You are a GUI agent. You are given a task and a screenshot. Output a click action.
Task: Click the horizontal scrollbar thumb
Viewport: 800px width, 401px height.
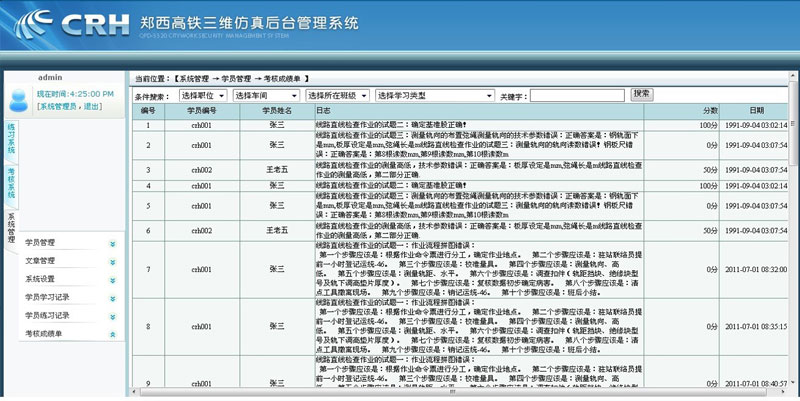coord(453,392)
